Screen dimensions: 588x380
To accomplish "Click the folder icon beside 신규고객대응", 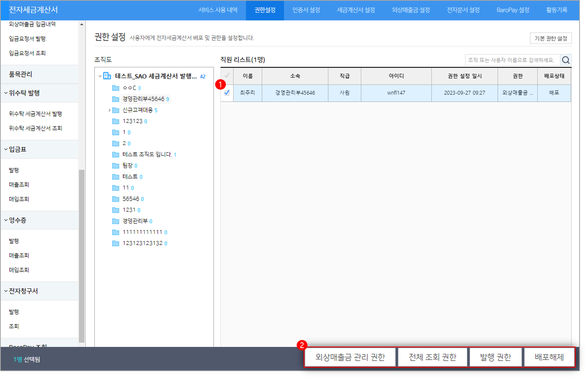I will (x=115, y=110).
